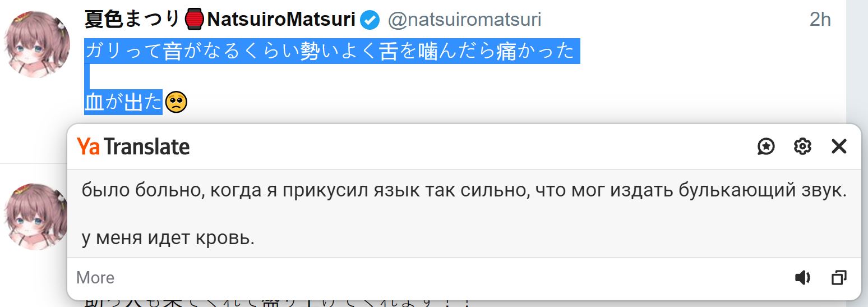This screenshot has width=868, height=307.
Task: Click the star feedback bubble icon
Action: pos(766,146)
